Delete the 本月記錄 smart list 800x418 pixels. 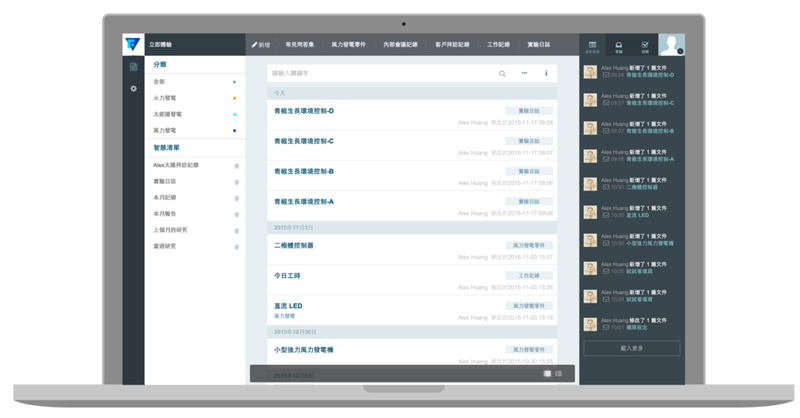pyautogui.click(x=236, y=199)
